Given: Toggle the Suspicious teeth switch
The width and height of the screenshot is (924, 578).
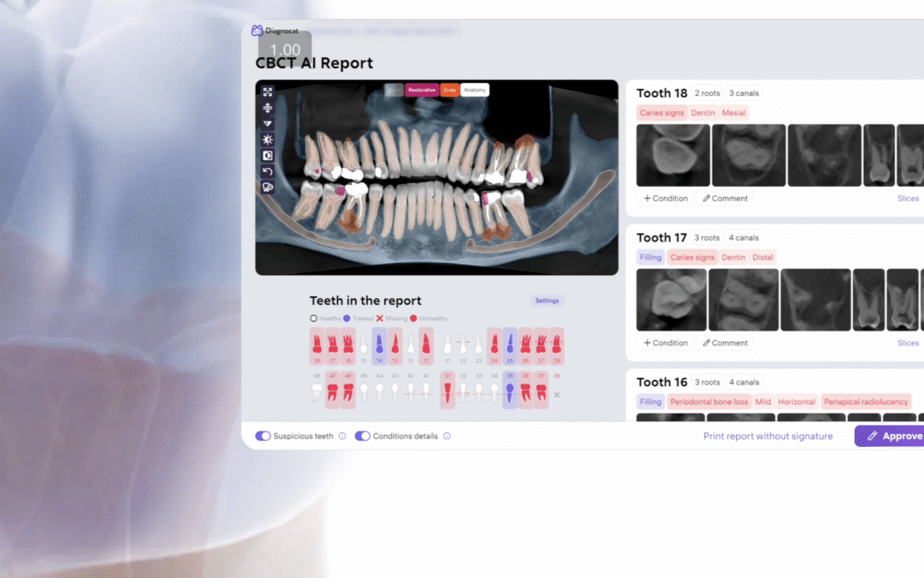Looking at the screenshot, I should click(263, 436).
